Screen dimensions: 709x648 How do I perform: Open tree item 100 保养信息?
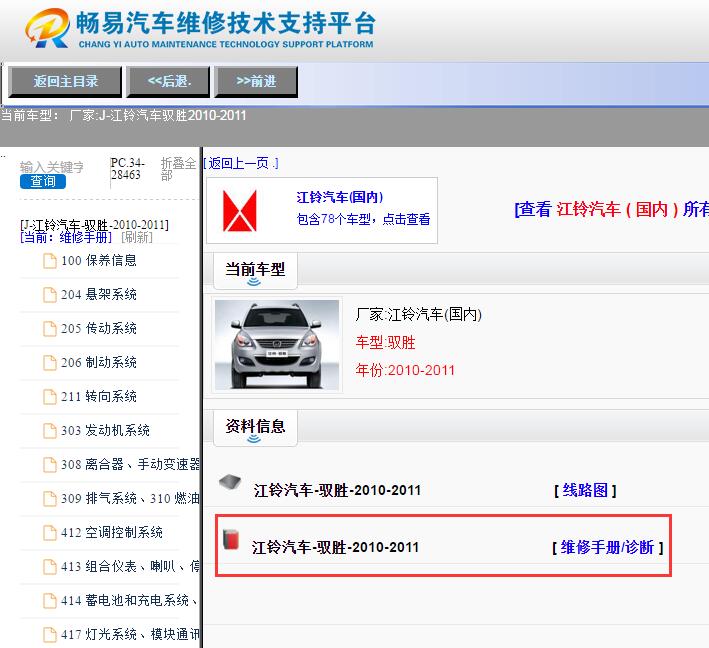pyautogui.click(x=99, y=260)
